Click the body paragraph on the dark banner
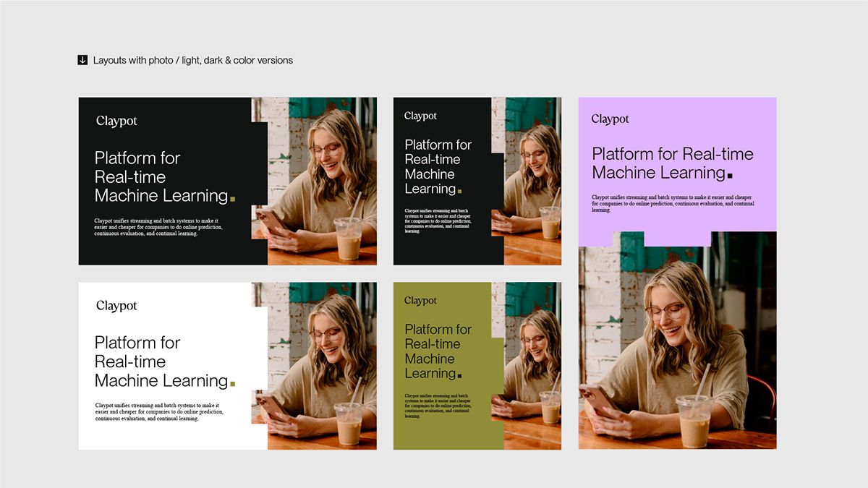 click(x=158, y=228)
